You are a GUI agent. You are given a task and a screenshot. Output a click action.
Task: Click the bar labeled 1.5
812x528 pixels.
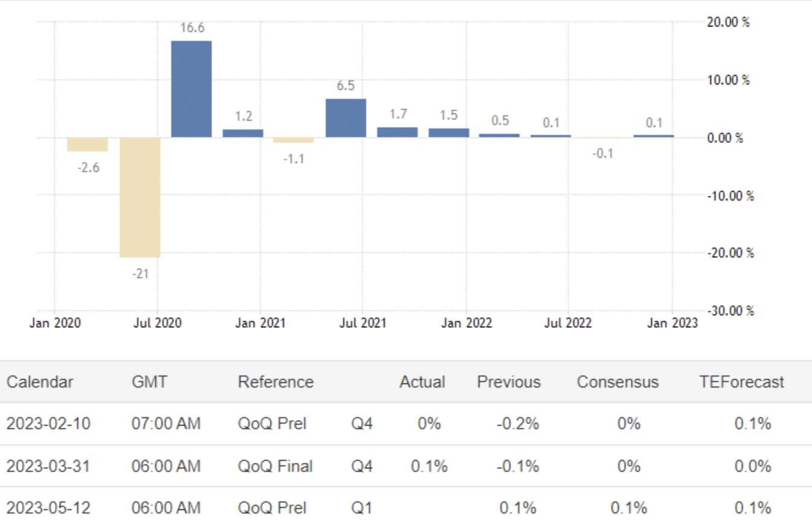pyautogui.click(x=449, y=133)
